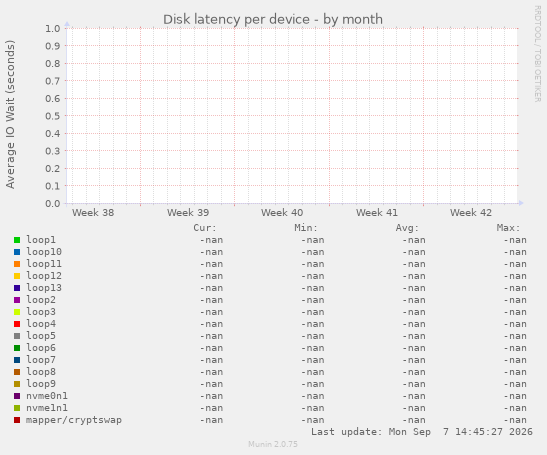Select the loop7 legend label
Image resolution: width=547 pixels, height=455 pixels.
point(41,360)
